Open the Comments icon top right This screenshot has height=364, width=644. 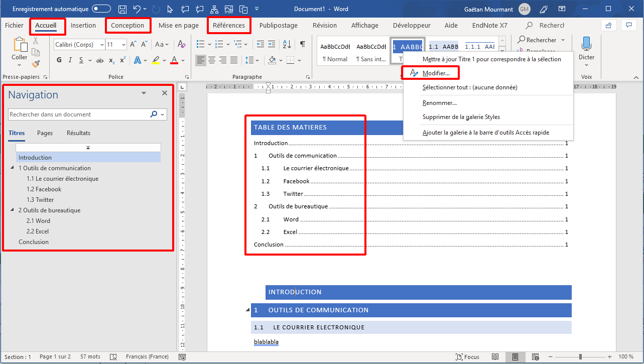click(x=629, y=25)
